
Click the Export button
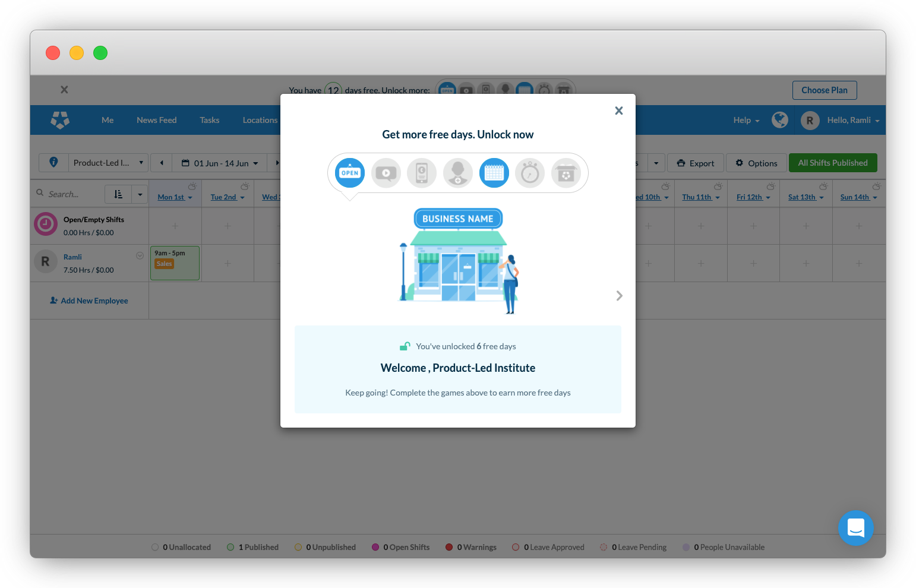696,163
